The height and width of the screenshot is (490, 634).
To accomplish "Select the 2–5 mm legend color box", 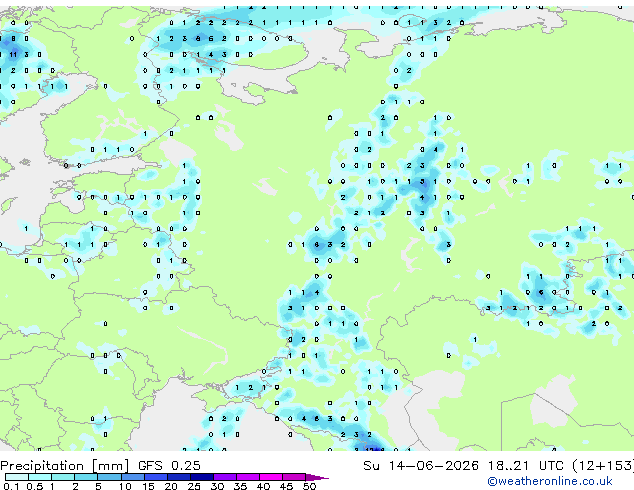I will [x=86, y=477].
